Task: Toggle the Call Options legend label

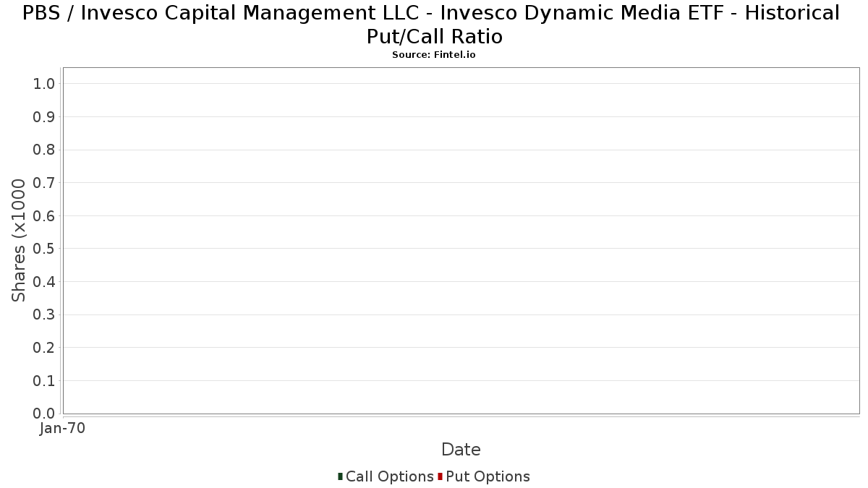Action: tap(390, 476)
